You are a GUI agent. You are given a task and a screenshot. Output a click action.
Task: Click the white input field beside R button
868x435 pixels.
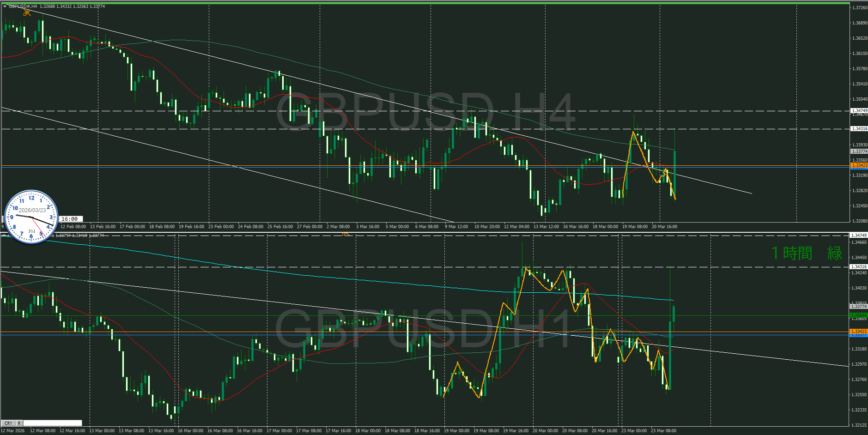tap(53, 423)
